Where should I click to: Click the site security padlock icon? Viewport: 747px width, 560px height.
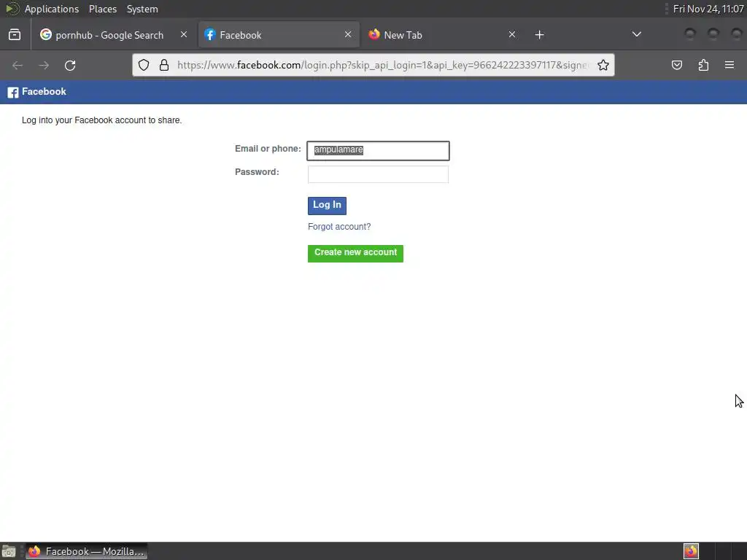[164, 65]
